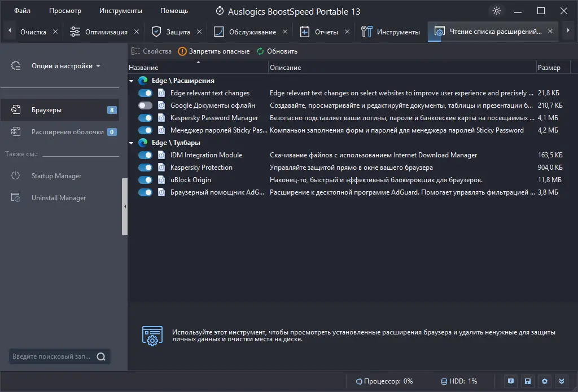This screenshot has height=392, width=578.
Task: Click the notification icon in status bar
Action: [x=510, y=381]
